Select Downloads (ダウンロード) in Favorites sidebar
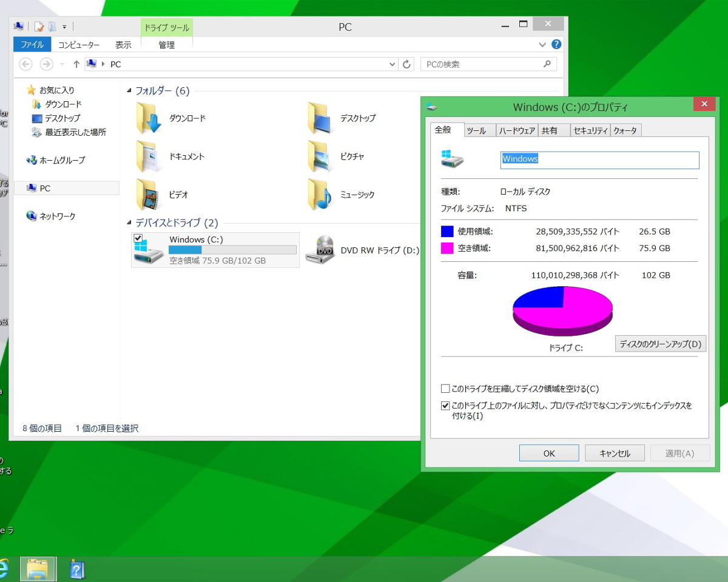This screenshot has width=728, height=582. (x=63, y=104)
